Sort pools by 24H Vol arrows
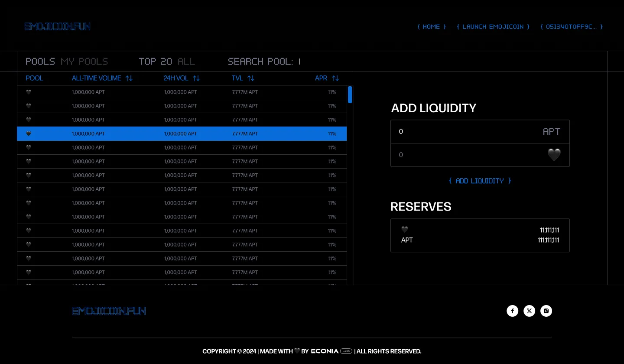This screenshot has width=624, height=364. [196, 78]
